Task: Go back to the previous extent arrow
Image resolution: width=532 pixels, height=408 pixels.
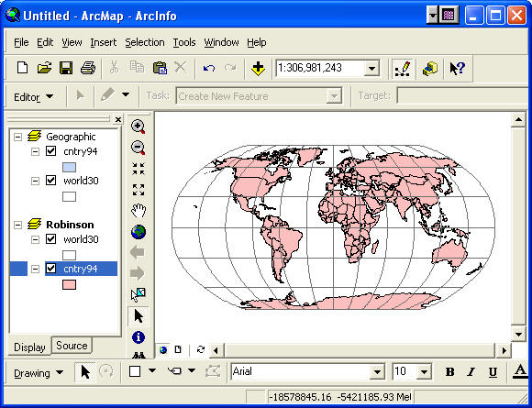Action: pyautogui.click(x=138, y=253)
